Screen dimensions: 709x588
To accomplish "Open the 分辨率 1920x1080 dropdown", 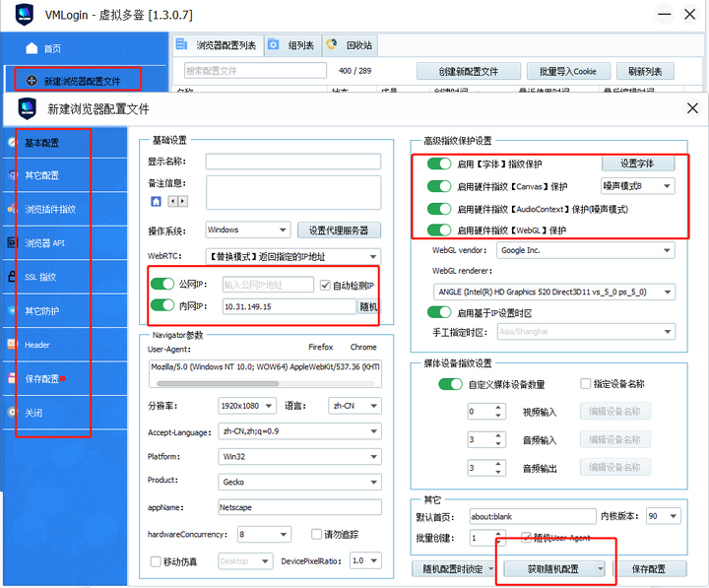I will click(x=247, y=406).
